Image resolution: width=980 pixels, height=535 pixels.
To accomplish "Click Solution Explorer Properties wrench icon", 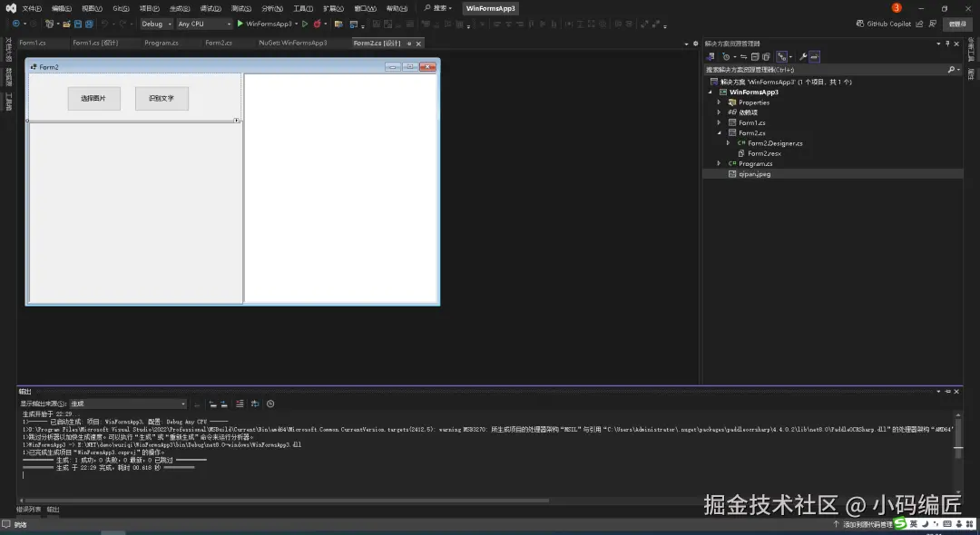I will (x=803, y=57).
